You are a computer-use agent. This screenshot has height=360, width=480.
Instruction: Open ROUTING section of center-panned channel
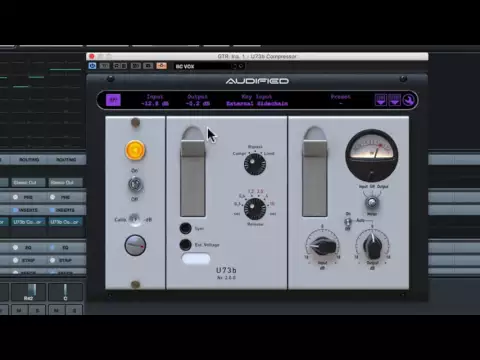[x=66, y=160]
